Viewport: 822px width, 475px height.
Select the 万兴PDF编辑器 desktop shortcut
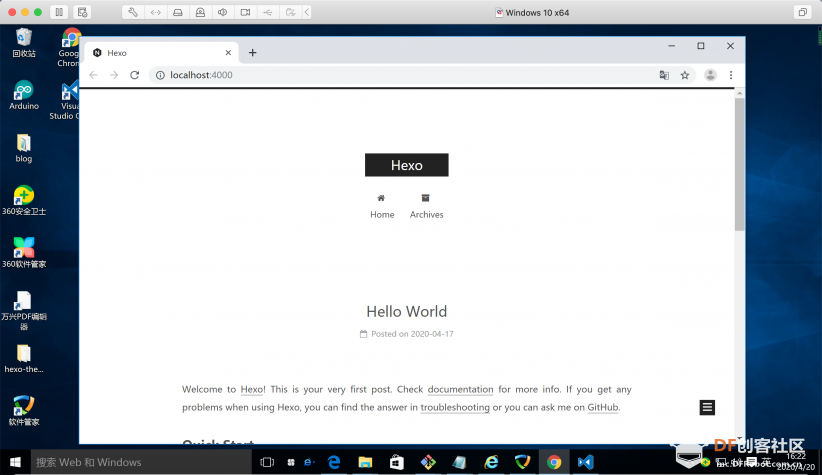[x=24, y=311]
